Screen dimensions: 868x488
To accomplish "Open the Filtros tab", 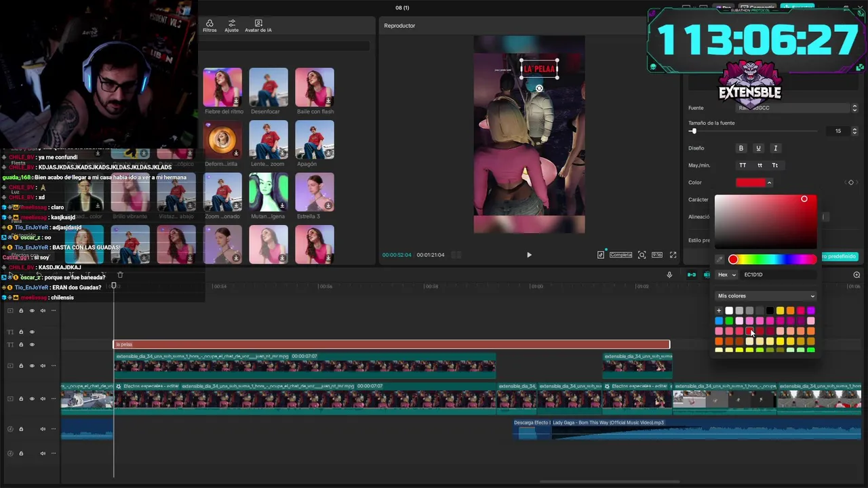I will pos(210,26).
